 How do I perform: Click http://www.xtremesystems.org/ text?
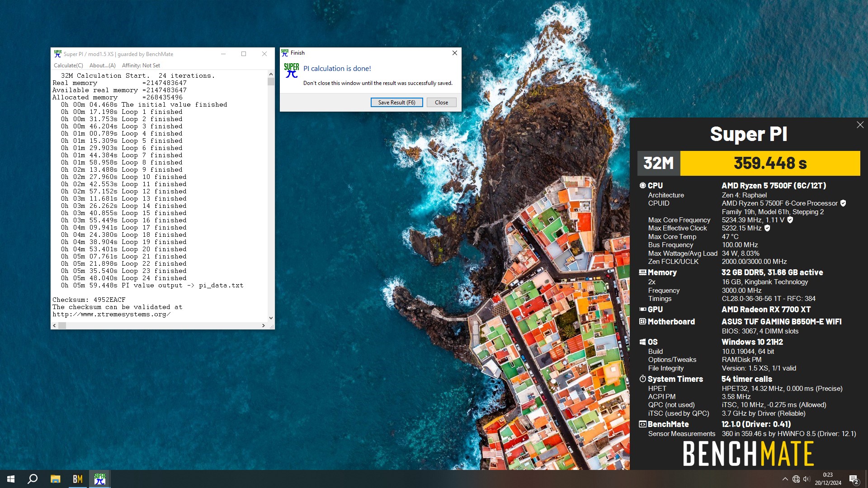[x=111, y=314]
